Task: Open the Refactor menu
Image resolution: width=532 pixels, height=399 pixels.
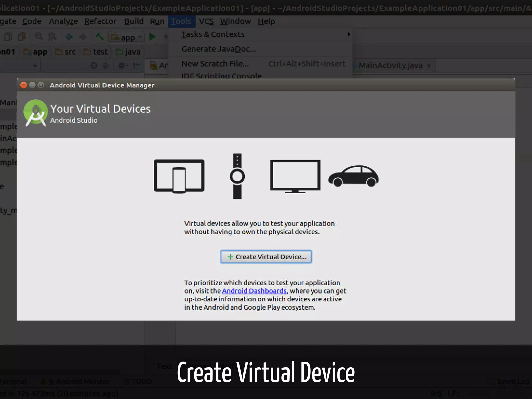Action: [100, 21]
